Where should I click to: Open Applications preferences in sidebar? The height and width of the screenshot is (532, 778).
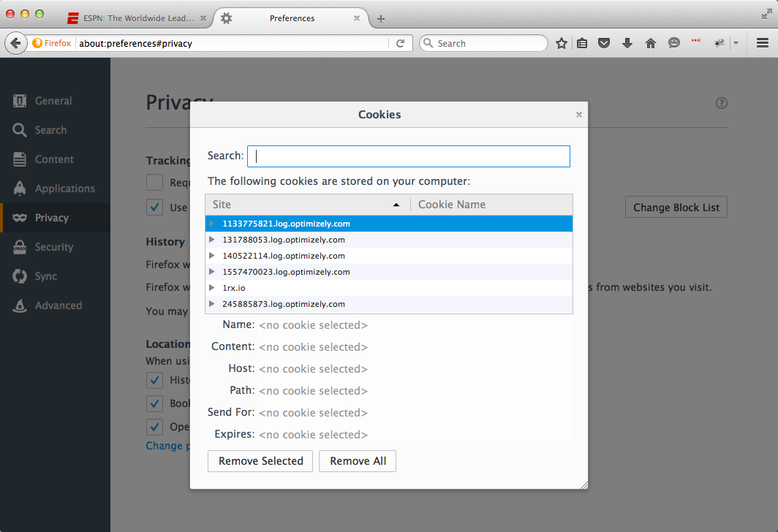coord(55,189)
